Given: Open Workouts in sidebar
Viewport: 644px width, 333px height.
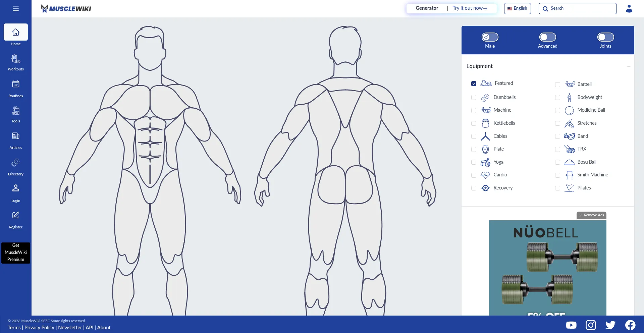Looking at the screenshot, I should pyautogui.click(x=16, y=63).
